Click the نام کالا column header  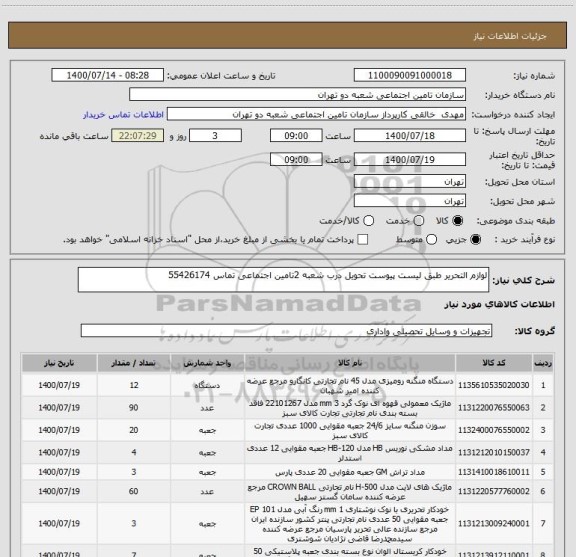pos(350,363)
